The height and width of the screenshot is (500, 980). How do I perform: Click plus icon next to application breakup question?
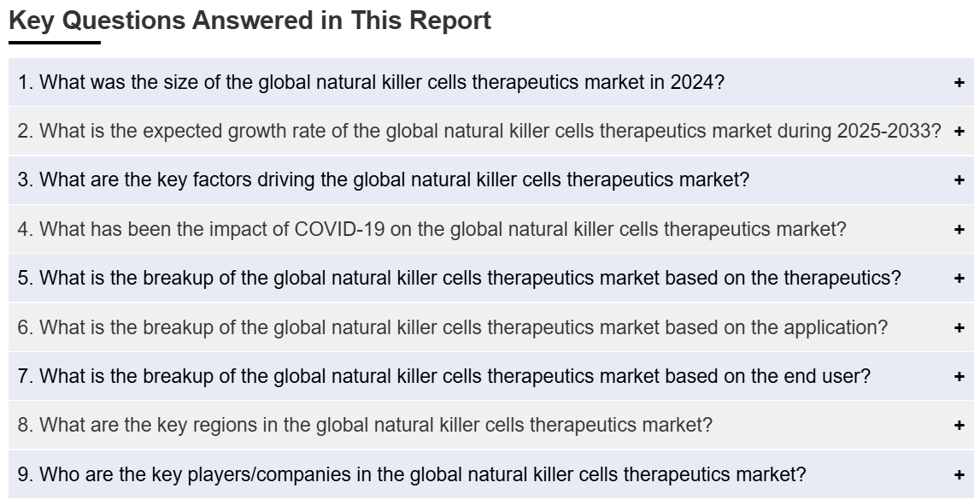959,327
